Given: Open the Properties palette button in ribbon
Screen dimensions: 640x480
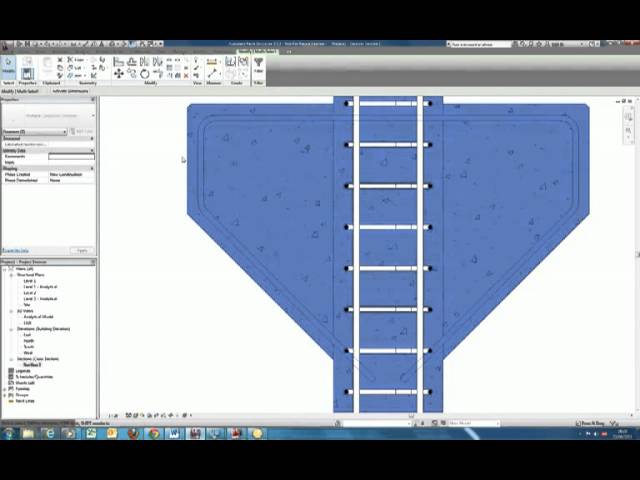Looking at the screenshot, I should pyautogui.click(x=27, y=74).
